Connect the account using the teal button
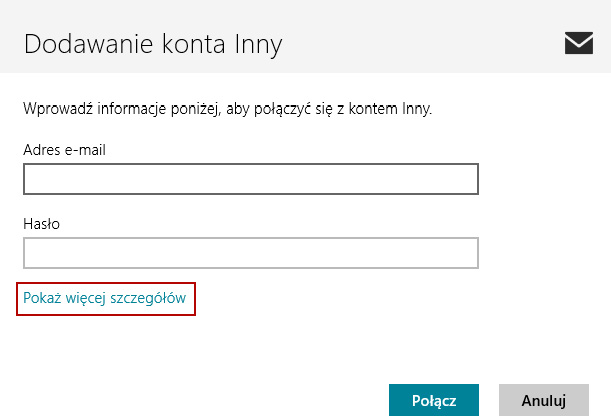The image size is (611, 420). click(434, 400)
